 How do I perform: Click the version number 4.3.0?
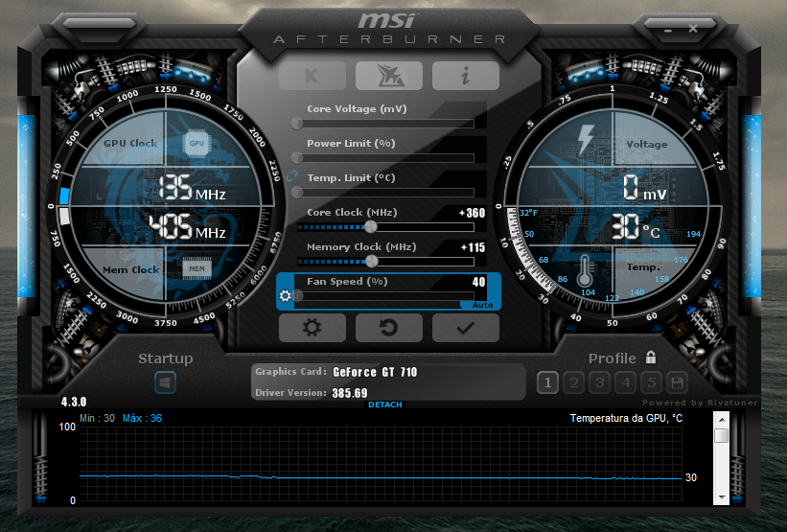pos(74,402)
